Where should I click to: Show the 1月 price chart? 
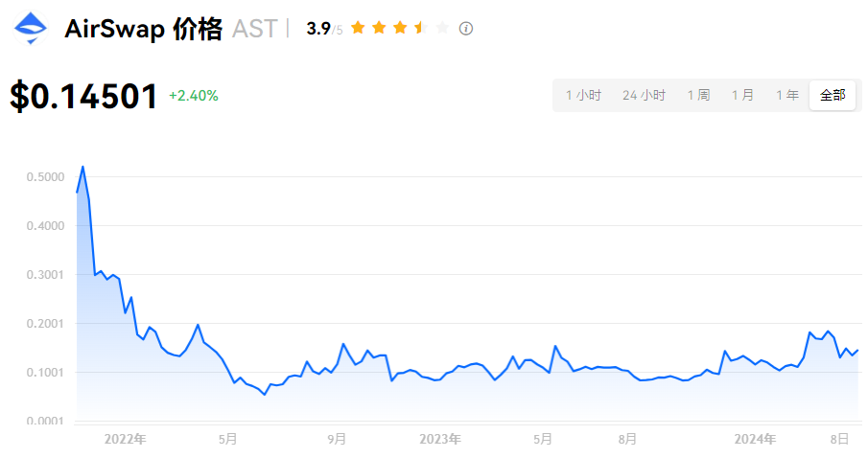[742, 95]
